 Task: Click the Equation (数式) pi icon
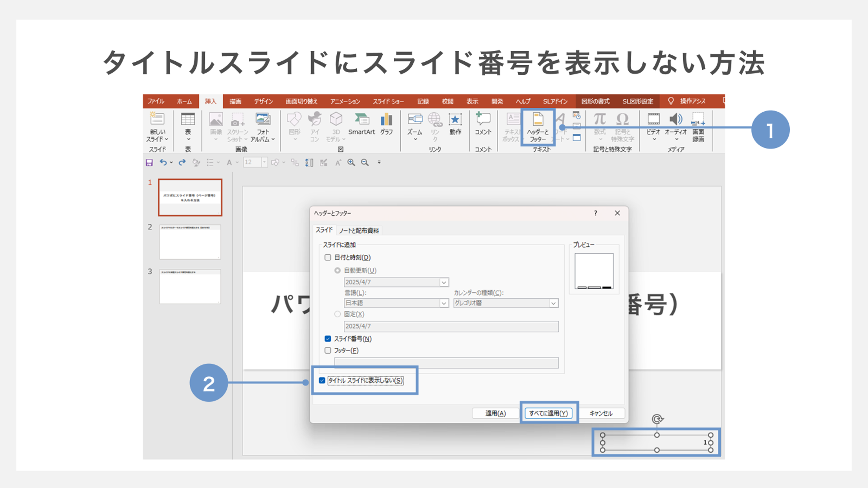[x=600, y=119]
